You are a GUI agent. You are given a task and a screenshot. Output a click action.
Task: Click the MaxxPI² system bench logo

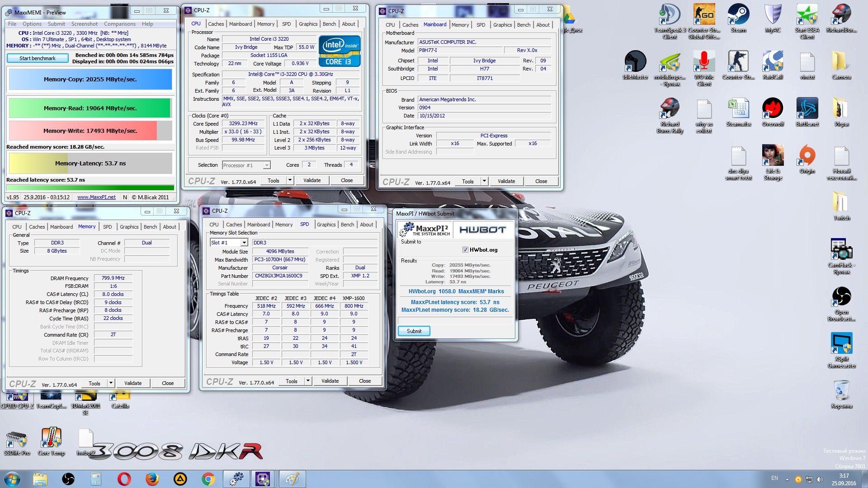(425, 230)
